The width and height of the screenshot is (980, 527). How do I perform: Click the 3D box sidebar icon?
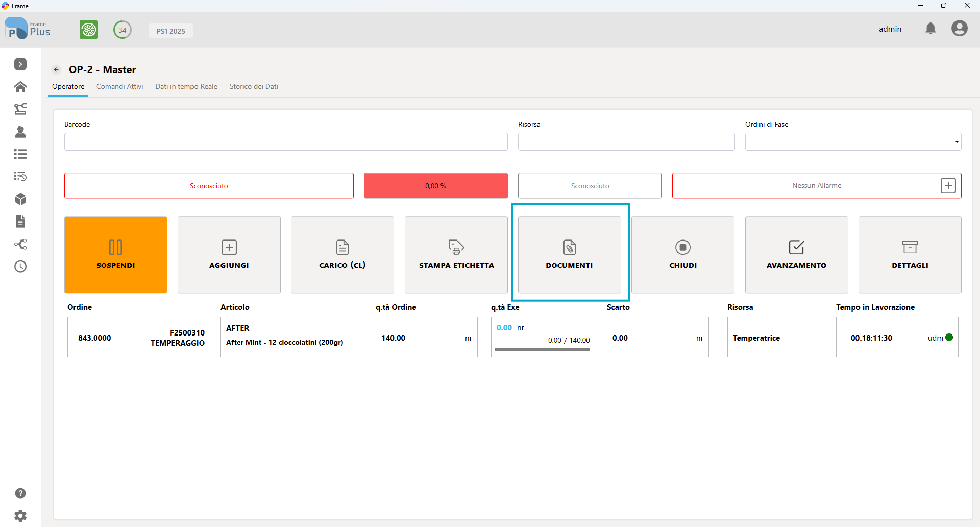[20, 199]
